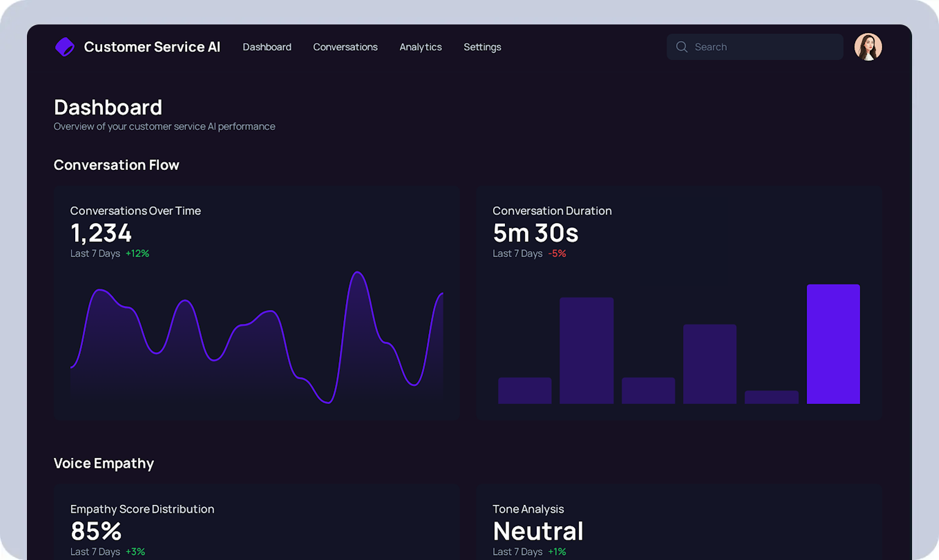Screen dimensions: 939x560
Task: Select the highlighted bright purple bar
Action: click(833, 344)
